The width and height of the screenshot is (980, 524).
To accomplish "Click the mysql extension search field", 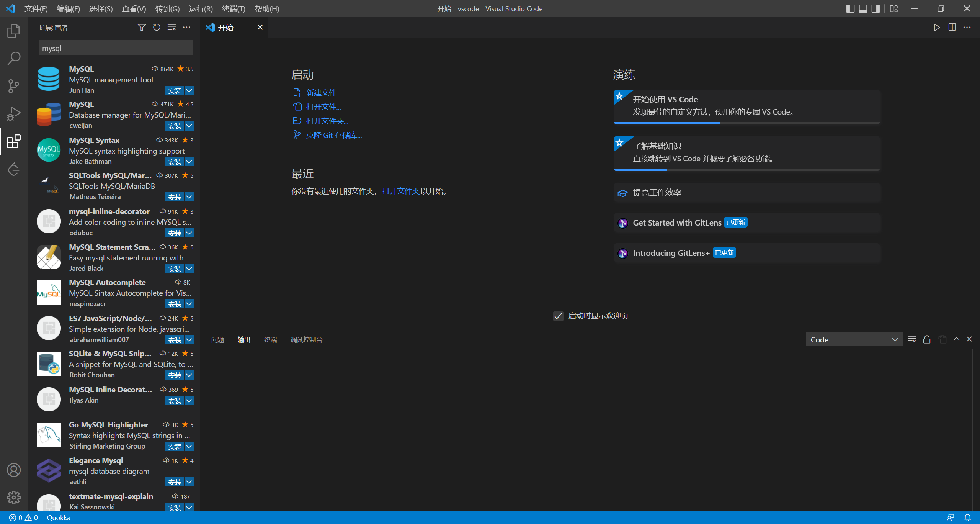I will point(116,48).
